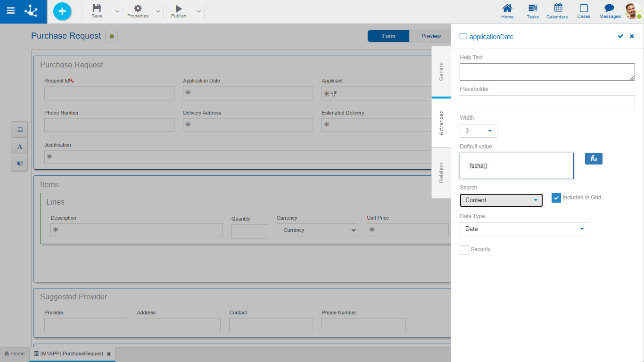This screenshot has height=362, width=644.
Task: Click the Deyel logo icon
Action: [32, 11]
